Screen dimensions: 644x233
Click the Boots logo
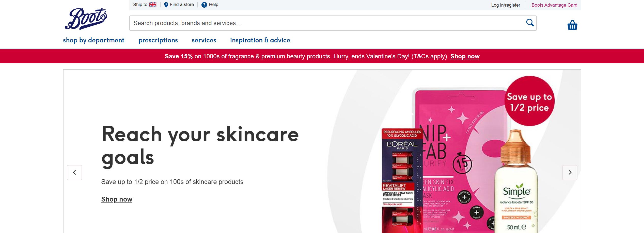[86, 19]
